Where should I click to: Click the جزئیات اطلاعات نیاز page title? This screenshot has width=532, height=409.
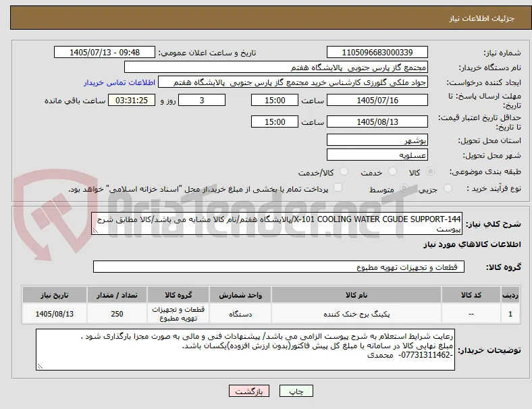tap(481, 18)
